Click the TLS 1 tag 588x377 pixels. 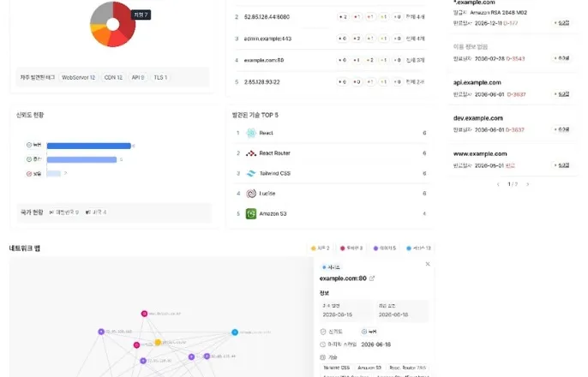click(160, 78)
